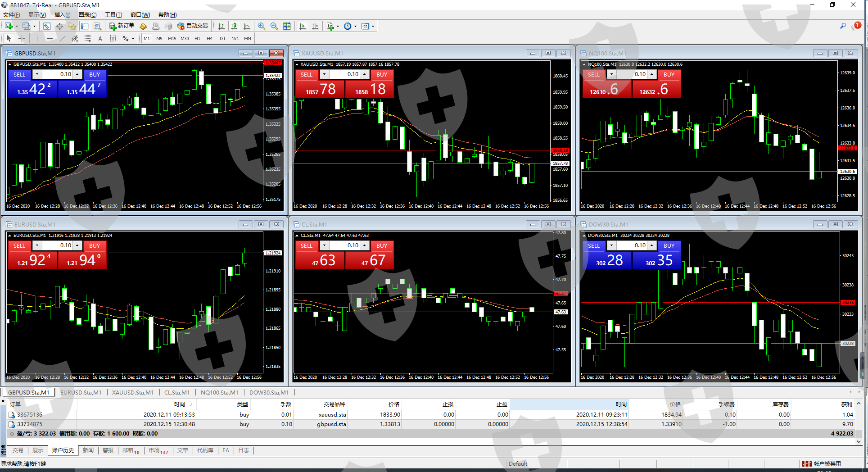The image size is (868, 472).
Task: Switch timeframe to W1
Action: click(x=235, y=39)
